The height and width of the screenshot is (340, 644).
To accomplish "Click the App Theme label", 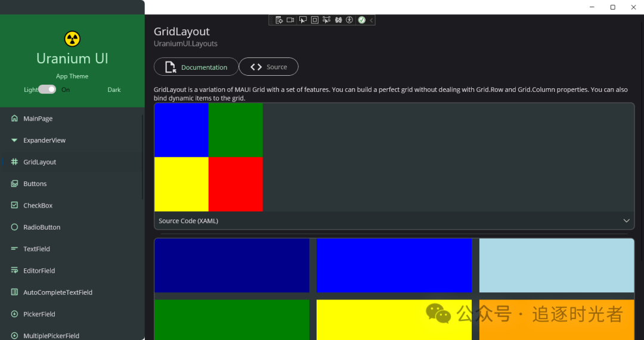I will (72, 76).
